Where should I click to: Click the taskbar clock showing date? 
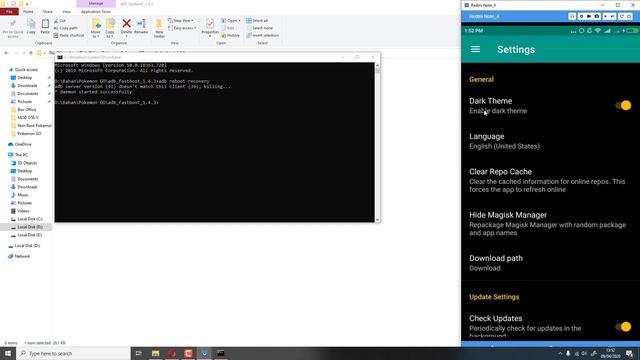click(x=611, y=353)
